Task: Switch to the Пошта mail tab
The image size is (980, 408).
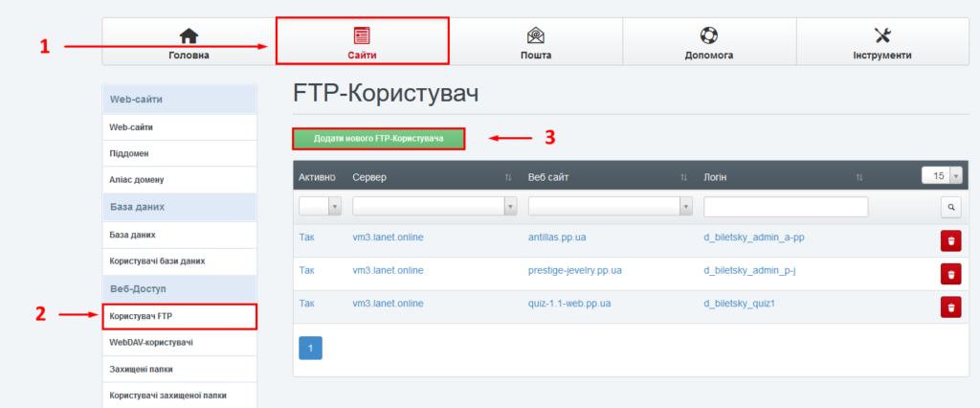Action: pyautogui.click(x=535, y=43)
